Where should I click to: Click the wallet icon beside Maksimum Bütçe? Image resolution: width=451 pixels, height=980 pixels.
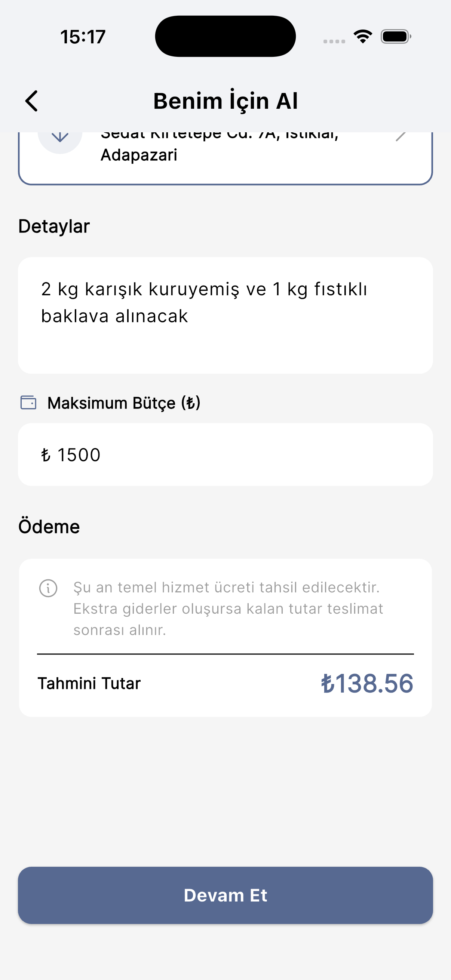(x=28, y=403)
